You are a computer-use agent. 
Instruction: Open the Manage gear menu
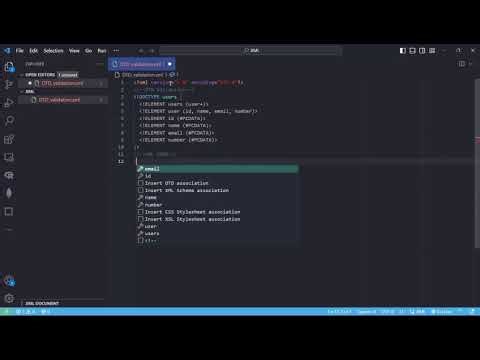pos(9,298)
